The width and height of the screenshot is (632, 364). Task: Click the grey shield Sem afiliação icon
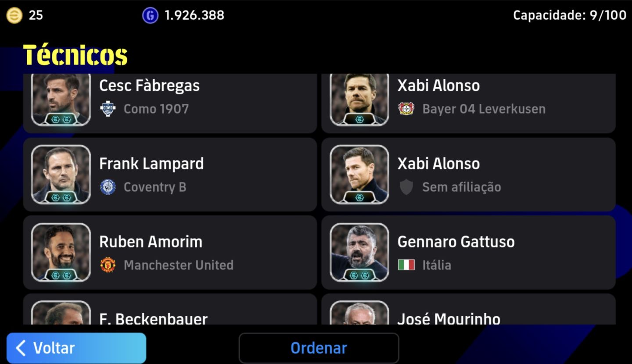(406, 187)
